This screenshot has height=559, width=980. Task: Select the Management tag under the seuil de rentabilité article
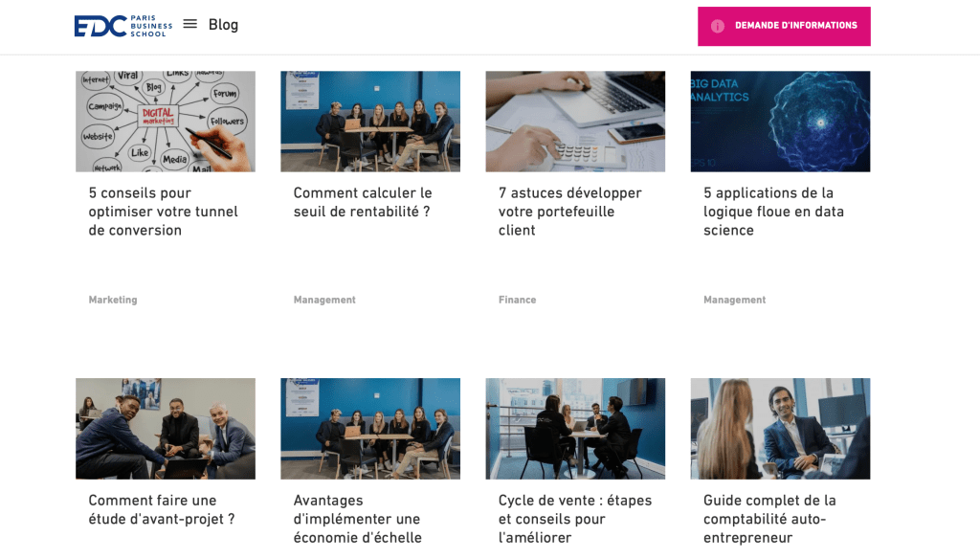(x=324, y=300)
